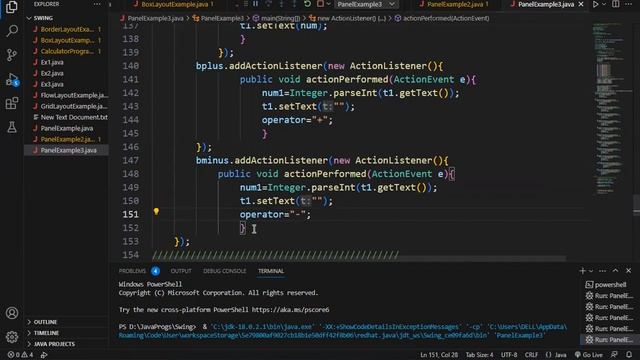Switch to PanelExample2.java editor tab
Screen dimensions: 640x360
pyautogui.click(x=454, y=4)
